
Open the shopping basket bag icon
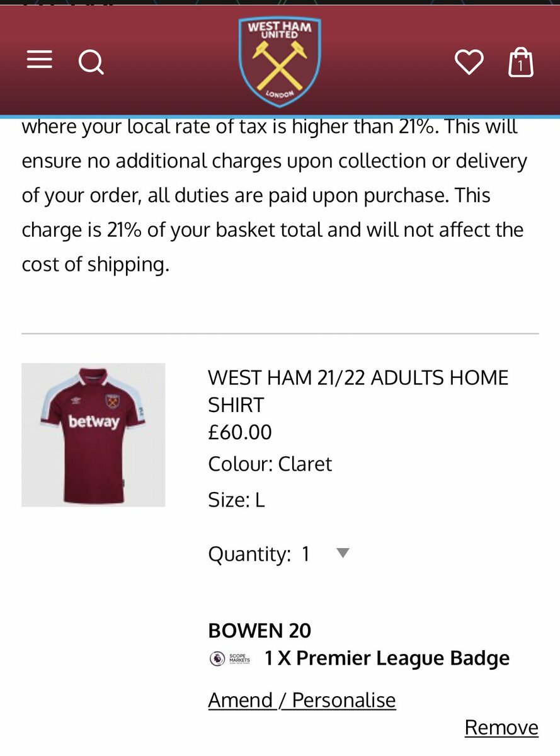coord(520,63)
